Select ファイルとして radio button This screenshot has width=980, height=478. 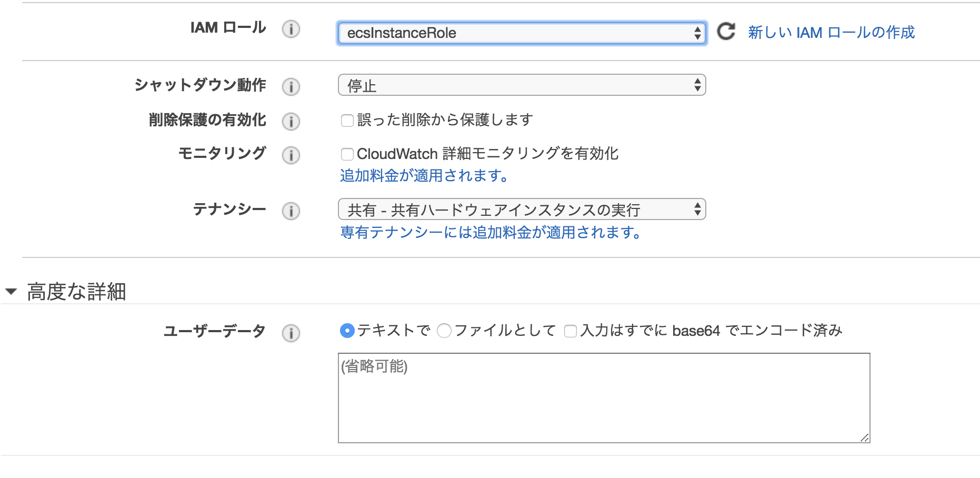[444, 331]
